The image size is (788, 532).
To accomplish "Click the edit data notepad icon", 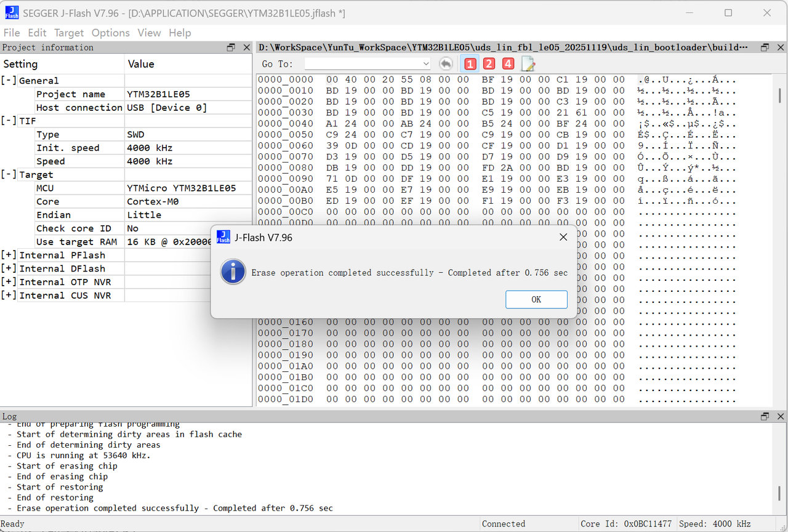I will pos(528,63).
